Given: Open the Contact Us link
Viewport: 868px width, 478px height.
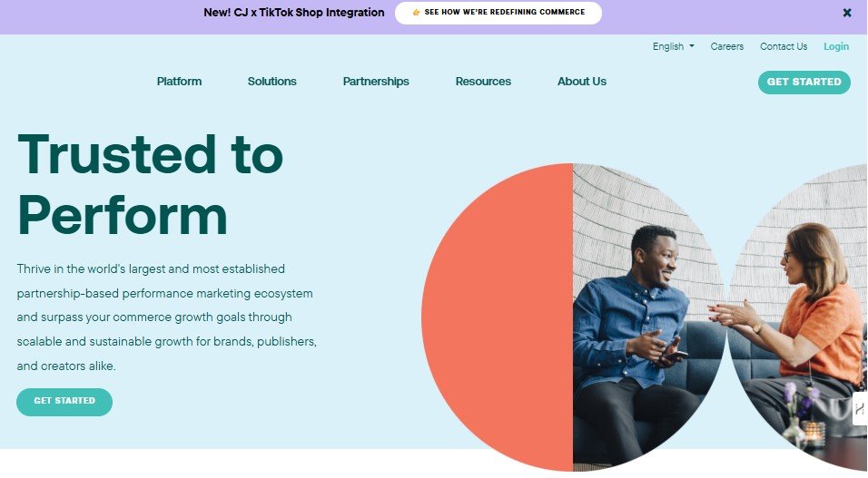Looking at the screenshot, I should point(783,46).
